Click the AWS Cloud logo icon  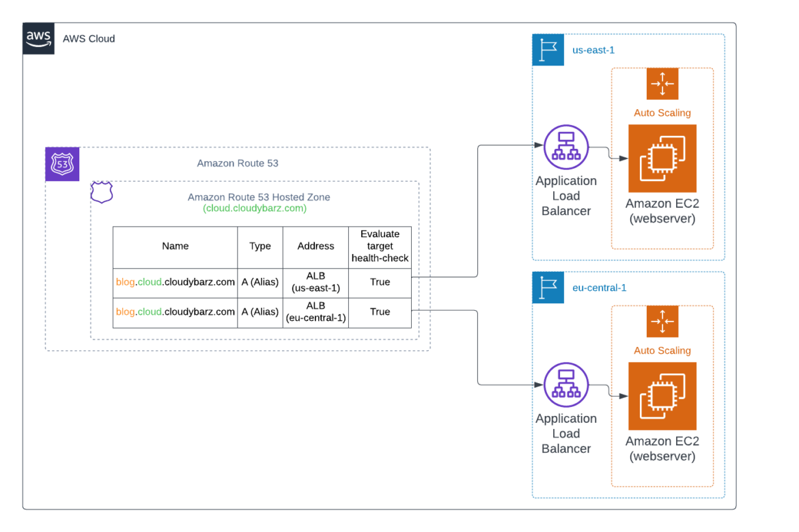pos(38,39)
